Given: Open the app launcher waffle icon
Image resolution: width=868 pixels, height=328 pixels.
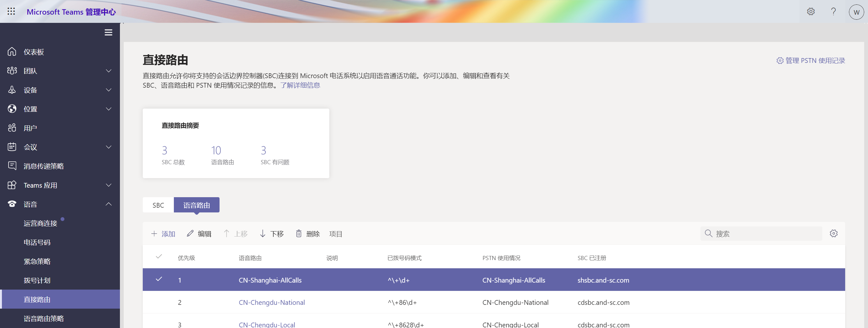Looking at the screenshot, I should [11, 11].
